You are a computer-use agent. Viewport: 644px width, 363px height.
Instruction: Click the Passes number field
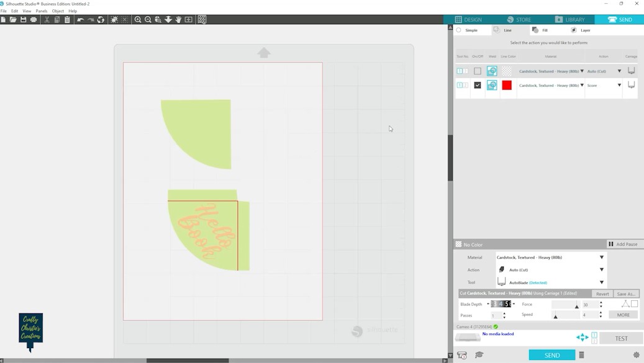point(496,315)
